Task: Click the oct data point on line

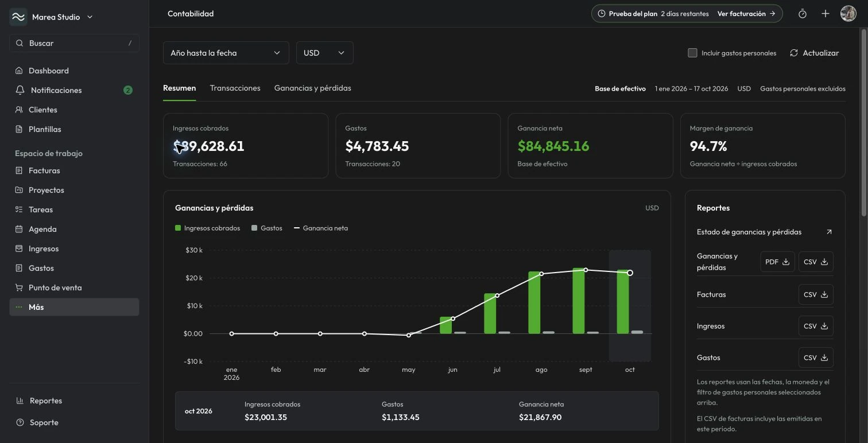Action: [630, 273]
